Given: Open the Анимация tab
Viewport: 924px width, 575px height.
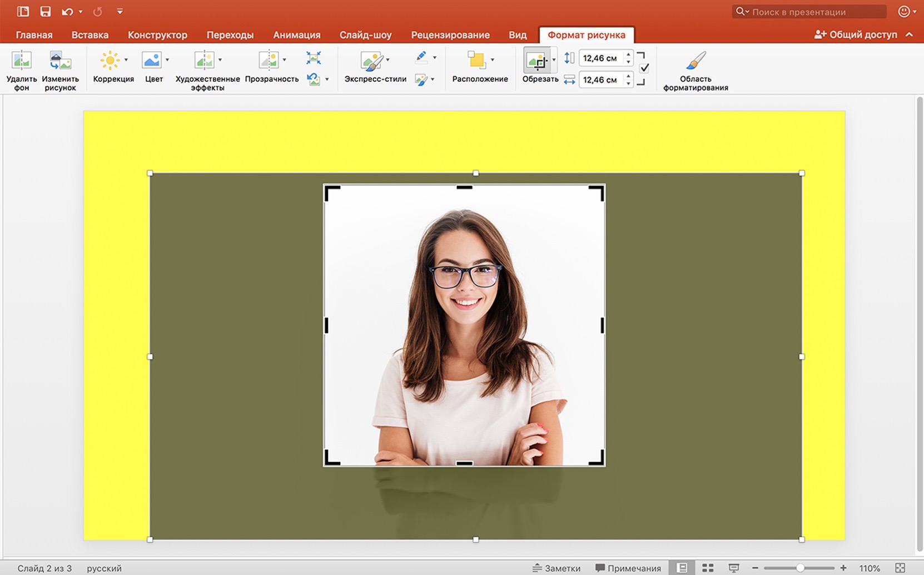Looking at the screenshot, I should tap(297, 34).
